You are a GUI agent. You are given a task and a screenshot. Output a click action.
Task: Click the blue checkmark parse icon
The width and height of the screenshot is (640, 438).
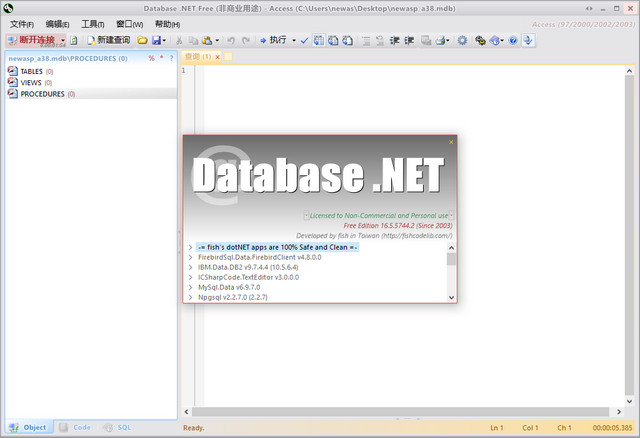pyautogui.click(x=304, y=40)
